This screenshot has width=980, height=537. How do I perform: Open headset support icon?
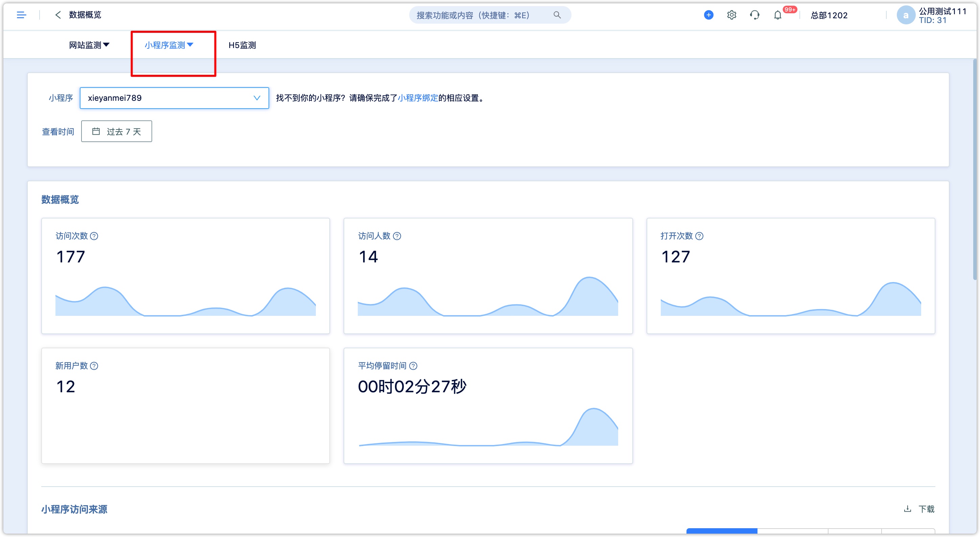[x=754, y=15]
